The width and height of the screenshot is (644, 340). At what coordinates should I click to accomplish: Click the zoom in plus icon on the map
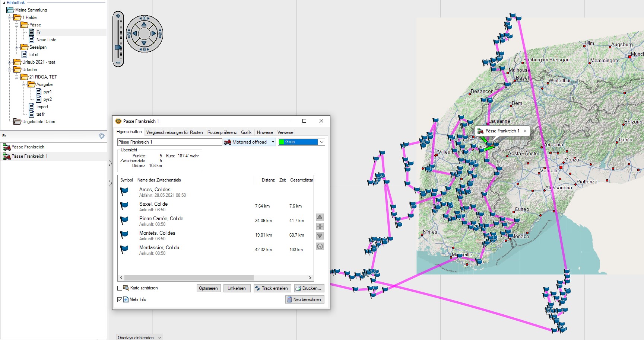pos(118,16)
